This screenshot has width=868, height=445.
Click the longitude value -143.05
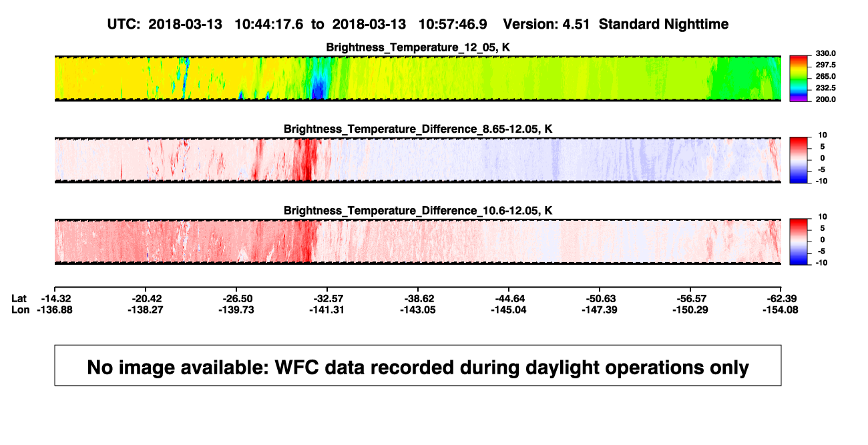pyautogui.click(x=419, y=310)
